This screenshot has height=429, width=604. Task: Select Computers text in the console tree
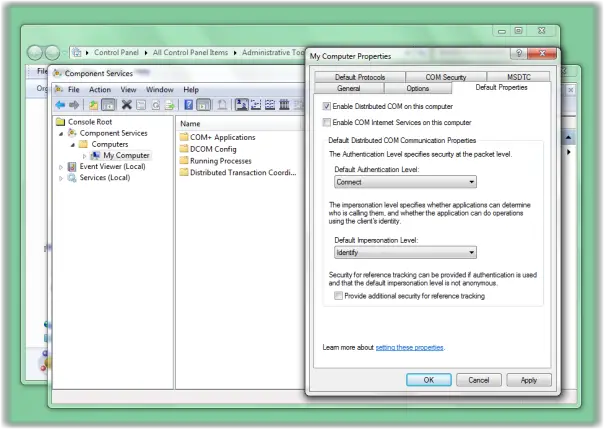click(x=110, y=144)
